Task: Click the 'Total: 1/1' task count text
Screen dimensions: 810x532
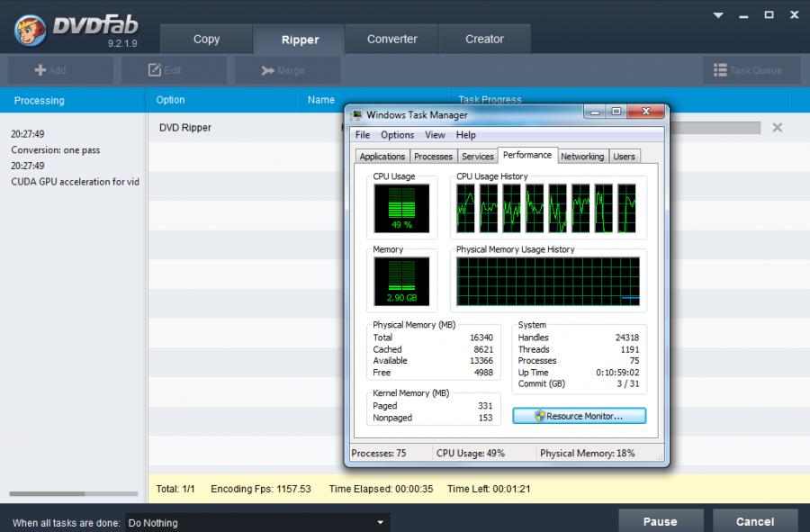Action: (175, 489)
